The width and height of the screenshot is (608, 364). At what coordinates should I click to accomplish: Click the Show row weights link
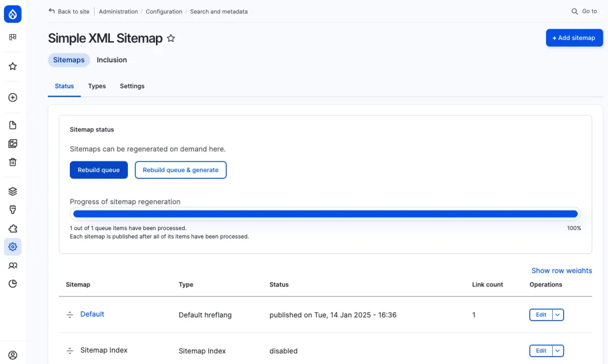[x=561, y=271]
